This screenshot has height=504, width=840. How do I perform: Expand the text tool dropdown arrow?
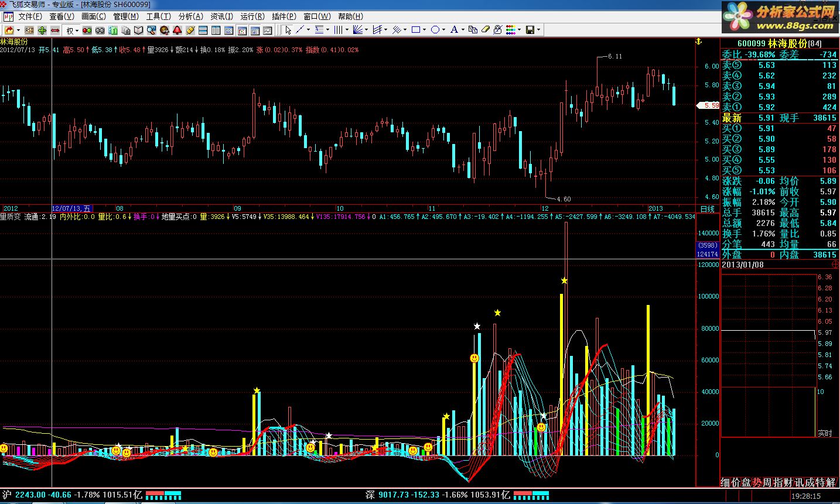point(463,30)
